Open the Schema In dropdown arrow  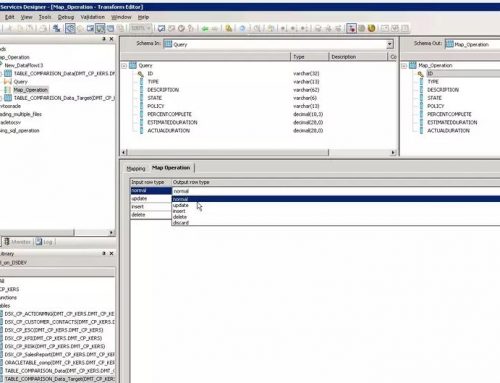[x=390, y=44]
